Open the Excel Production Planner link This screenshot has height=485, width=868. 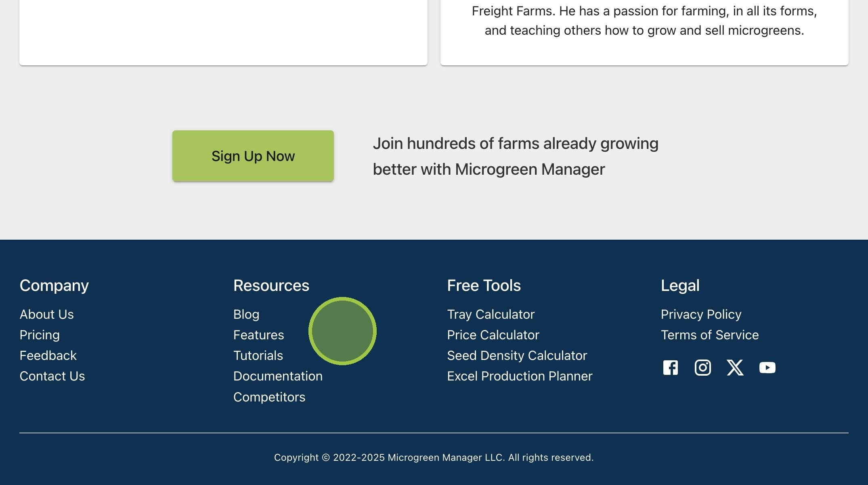pyautogui.click(x=520, y=376)
